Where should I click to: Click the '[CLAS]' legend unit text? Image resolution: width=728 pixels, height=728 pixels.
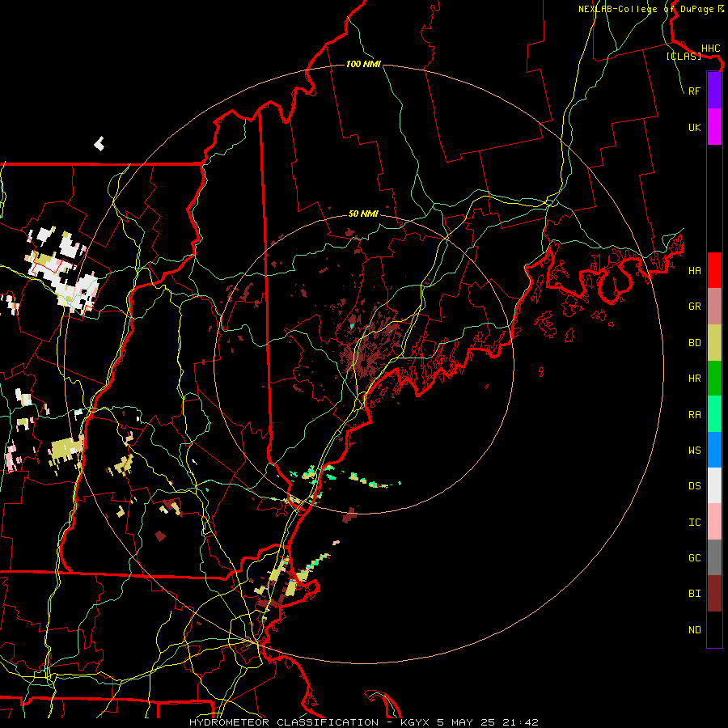[684, 56]
